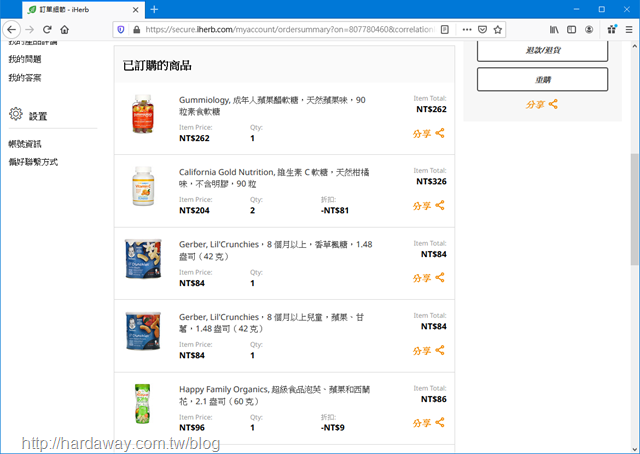Viewport: 640px width, 454px height.
Task: Select the NT$326 item total
Action: pyautogui.click(x=431, y=181)
